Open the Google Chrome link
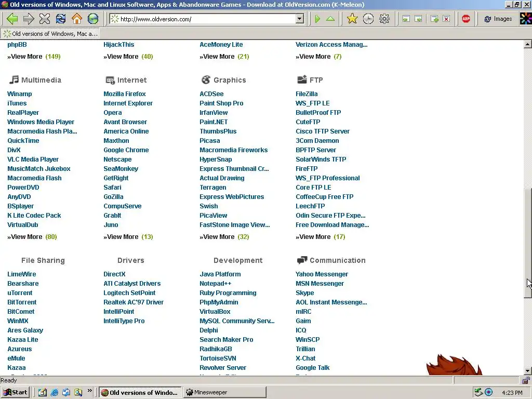 (x=126, y=150)
